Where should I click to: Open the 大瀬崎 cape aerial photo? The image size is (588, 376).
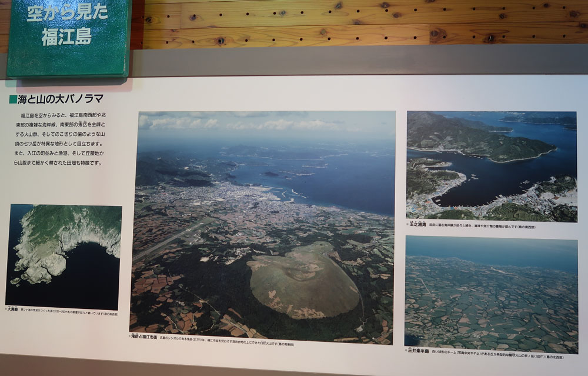pyautogui.click(x=64, y=257)
